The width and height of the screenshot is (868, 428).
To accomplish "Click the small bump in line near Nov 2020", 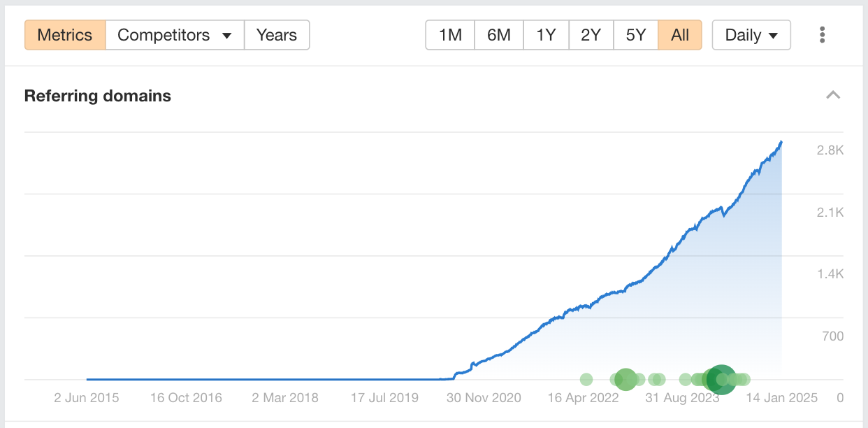I will click(473, 364).
